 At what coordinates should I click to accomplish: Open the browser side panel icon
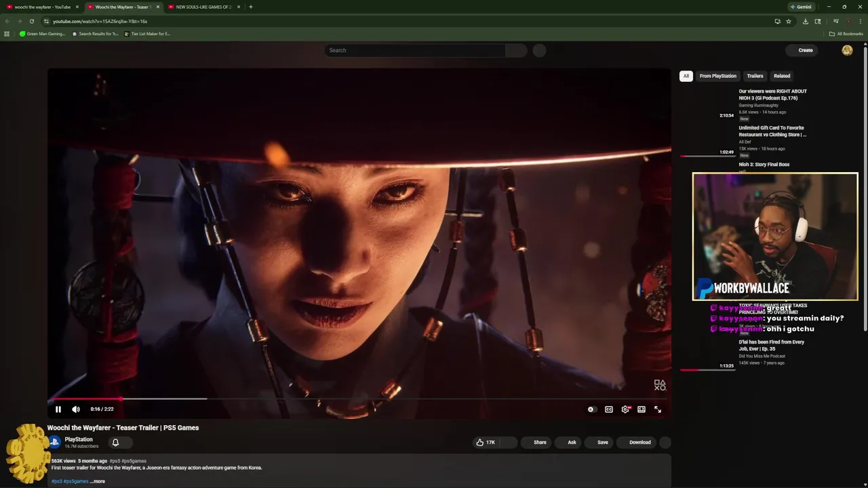tap(818, 21)
